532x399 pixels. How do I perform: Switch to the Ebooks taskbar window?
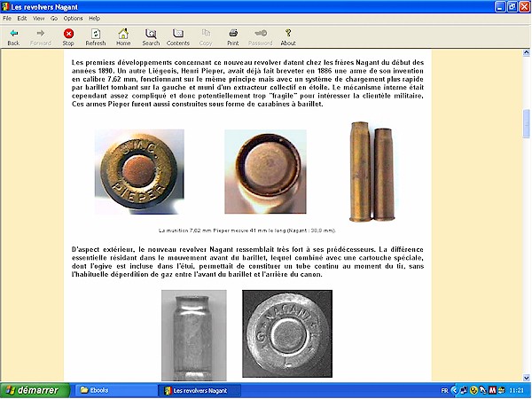click(x=115, y=390)
